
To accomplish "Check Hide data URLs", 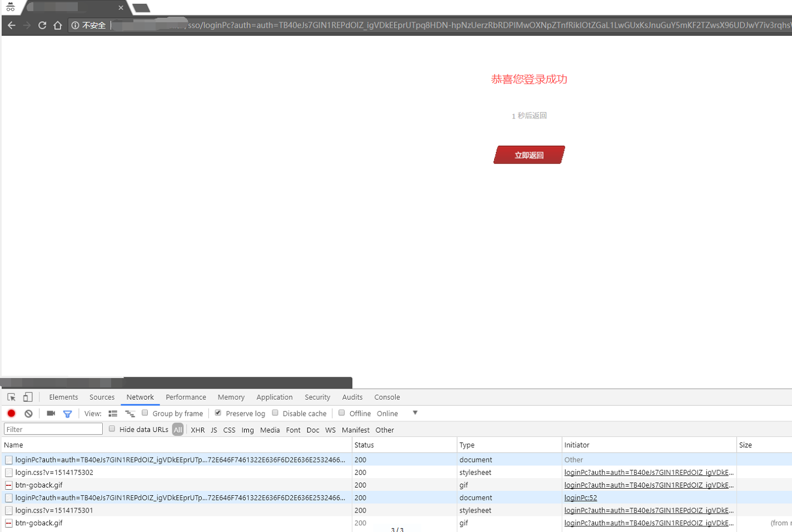I will pyautogui.click(x=112, y=429).
